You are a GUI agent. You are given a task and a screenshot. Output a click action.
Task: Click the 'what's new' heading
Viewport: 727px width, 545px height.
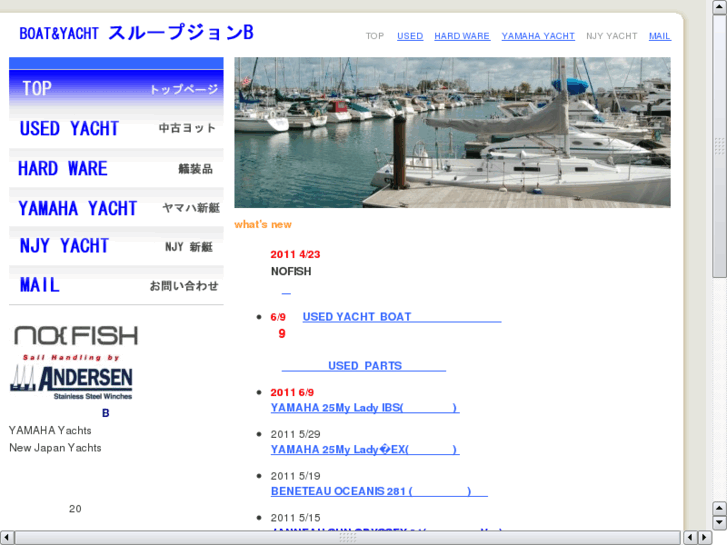(263, 224)
